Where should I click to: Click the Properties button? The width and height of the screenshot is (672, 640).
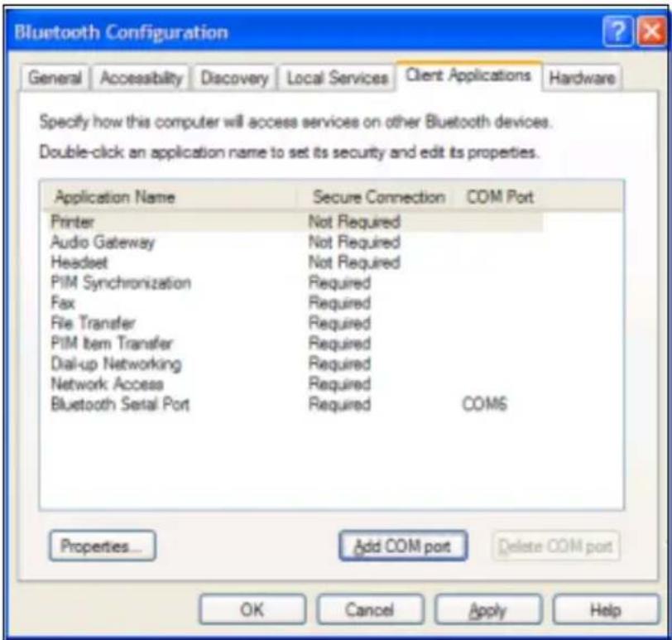[x=102, y=546]
